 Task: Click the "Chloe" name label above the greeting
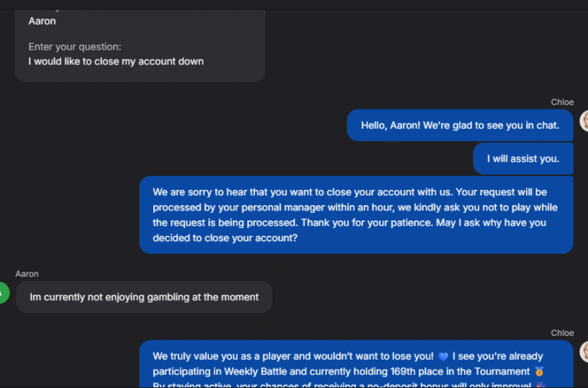point(562,103)
